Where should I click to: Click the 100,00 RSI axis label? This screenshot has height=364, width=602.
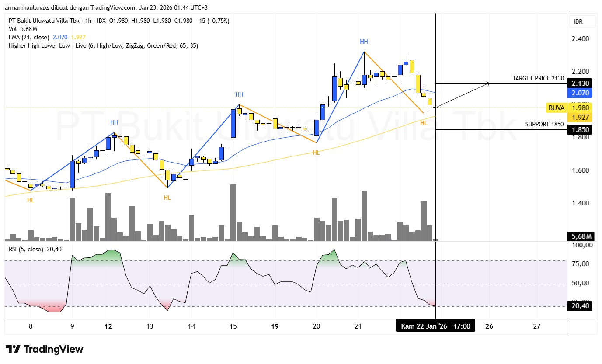tap(582, 245)
